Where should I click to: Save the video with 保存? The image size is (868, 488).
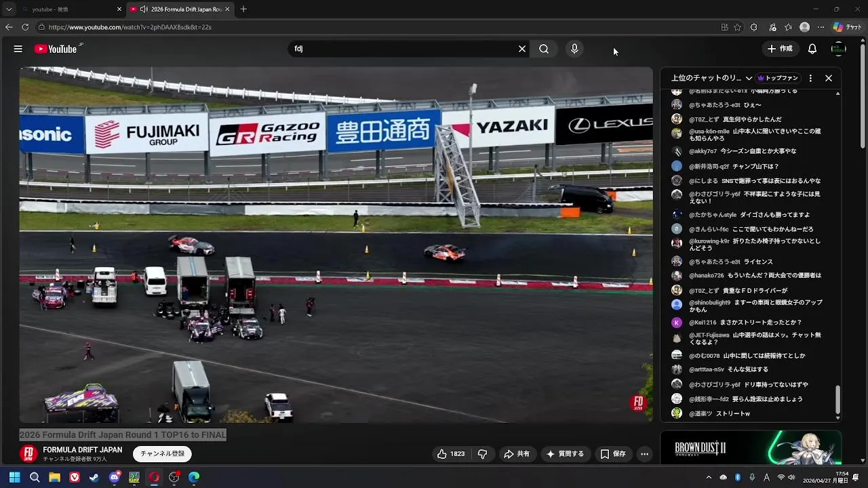point(612,454)
